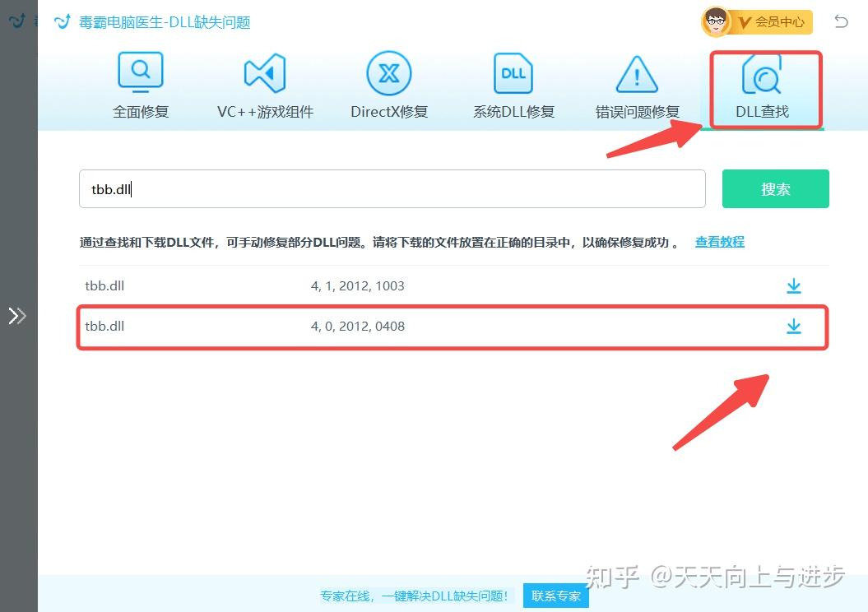
Task: Open the 会员中心 membership center
Action: (772, 22)
